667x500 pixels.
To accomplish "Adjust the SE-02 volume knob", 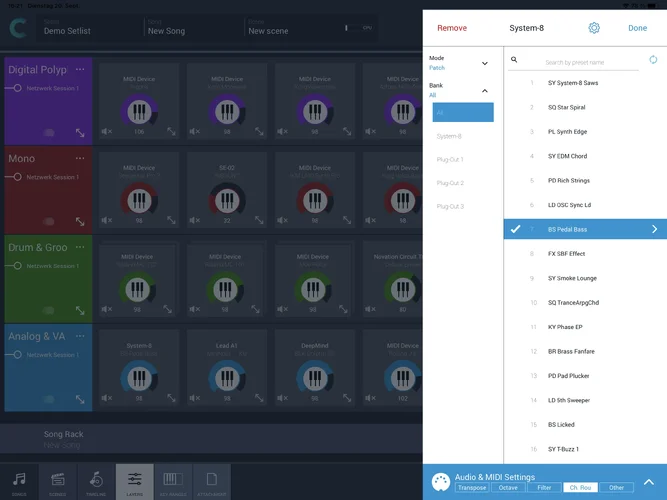I will 227,197.
